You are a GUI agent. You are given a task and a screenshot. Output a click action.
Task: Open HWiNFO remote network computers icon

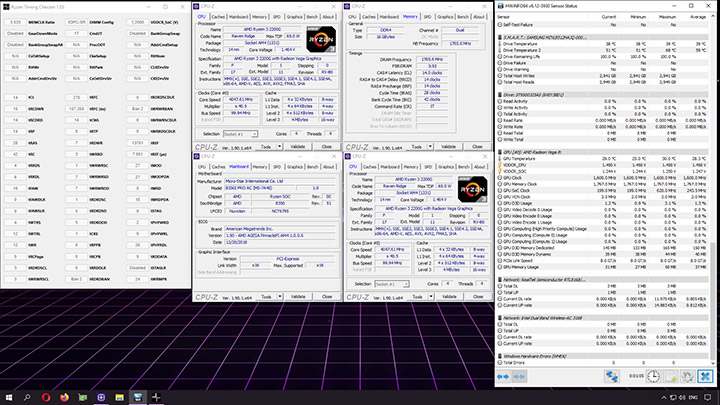pos(612,377)
